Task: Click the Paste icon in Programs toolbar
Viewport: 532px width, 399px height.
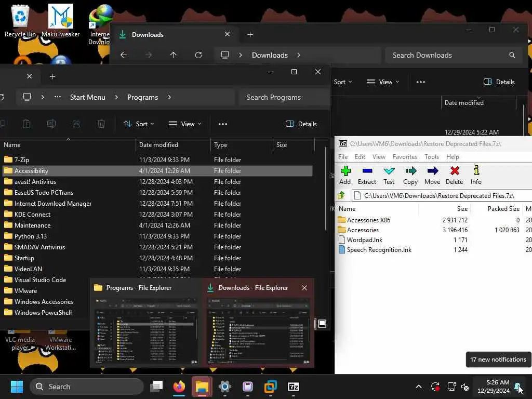Action: pyautogui.click(x=26, y=124)
